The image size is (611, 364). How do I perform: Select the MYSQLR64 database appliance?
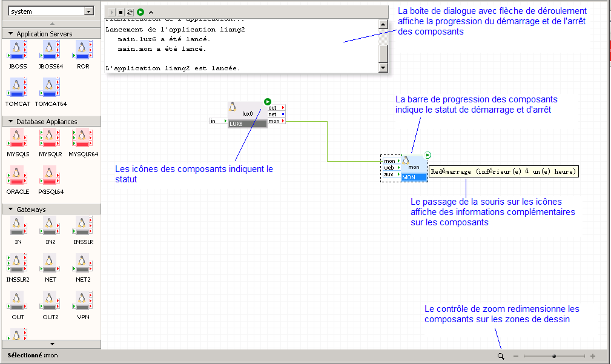pyautogui.click(x=82, y=137)
